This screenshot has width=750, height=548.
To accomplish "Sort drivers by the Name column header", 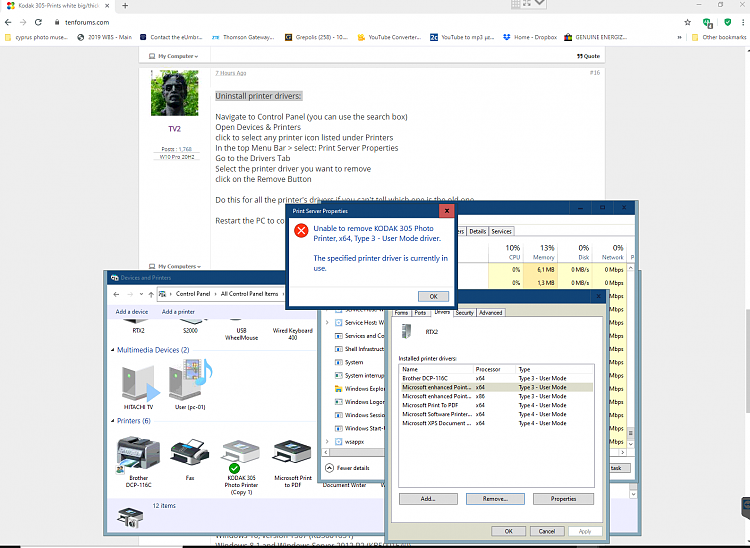I will [x=436, y=369].
